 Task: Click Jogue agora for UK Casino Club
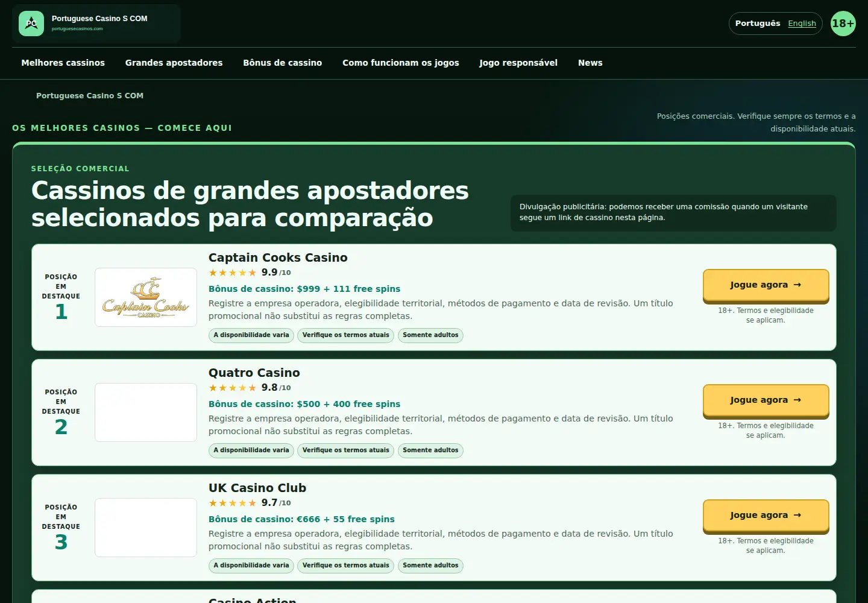[766, 516]
